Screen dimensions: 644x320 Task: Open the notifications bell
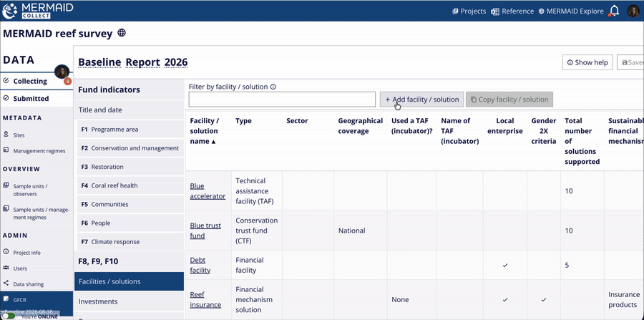614,11
